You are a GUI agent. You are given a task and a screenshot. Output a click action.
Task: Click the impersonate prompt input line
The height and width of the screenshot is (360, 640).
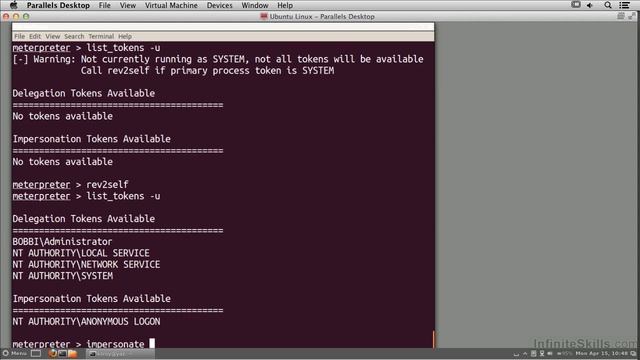pyautogui.click(x=84, y=344)
